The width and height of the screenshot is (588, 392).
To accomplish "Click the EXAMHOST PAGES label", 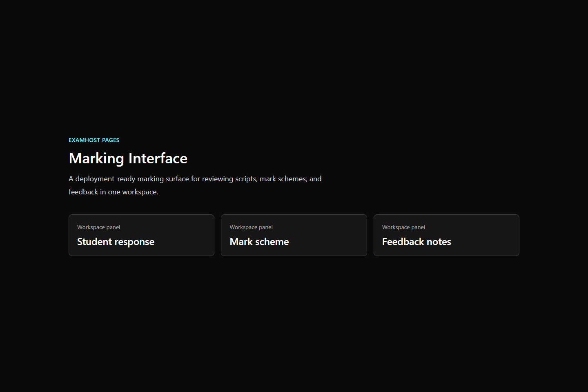I will click(94, 140).
